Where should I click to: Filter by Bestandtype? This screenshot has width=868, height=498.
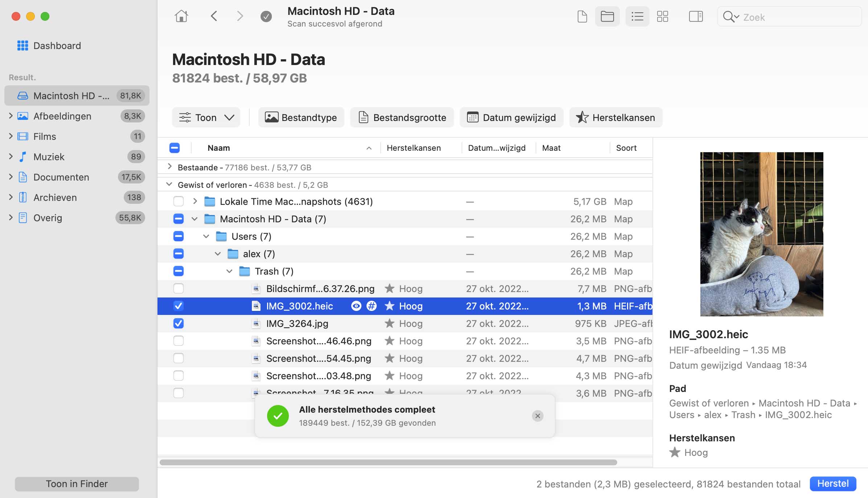coord(301,117)
